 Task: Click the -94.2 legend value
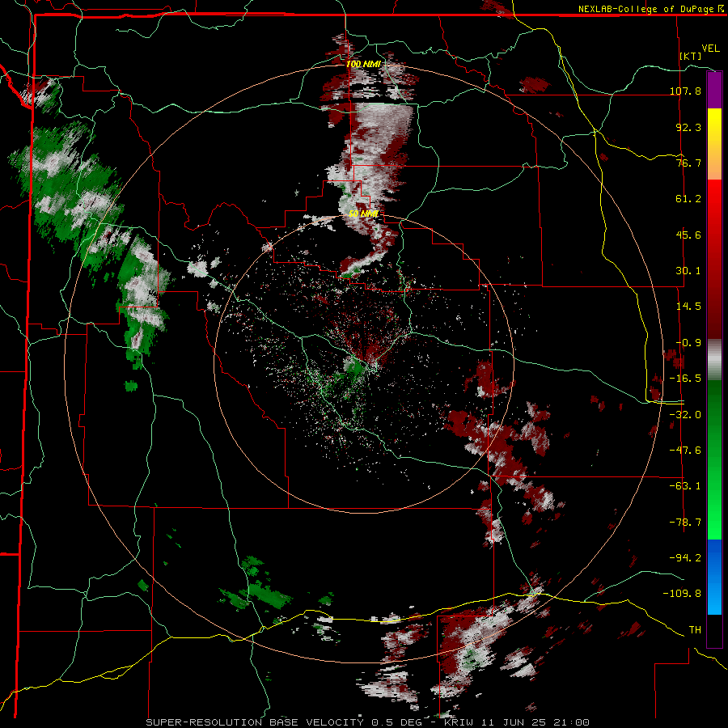click(685, 558)
